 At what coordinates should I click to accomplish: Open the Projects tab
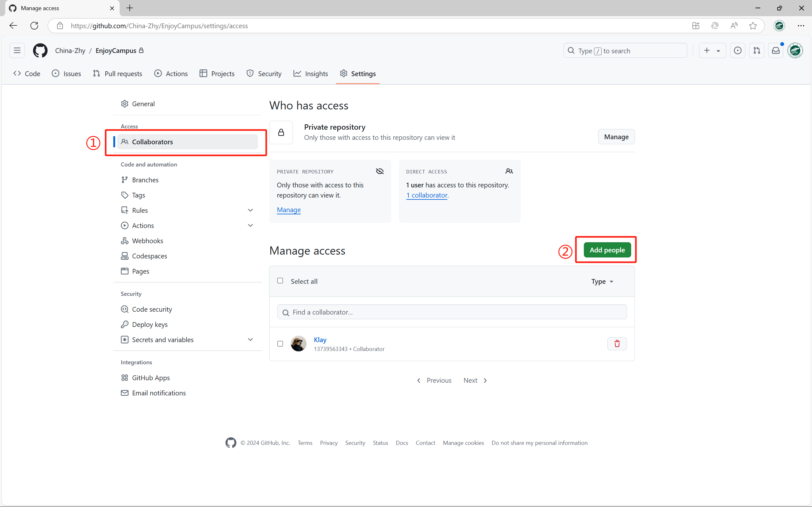click(217, 74)
